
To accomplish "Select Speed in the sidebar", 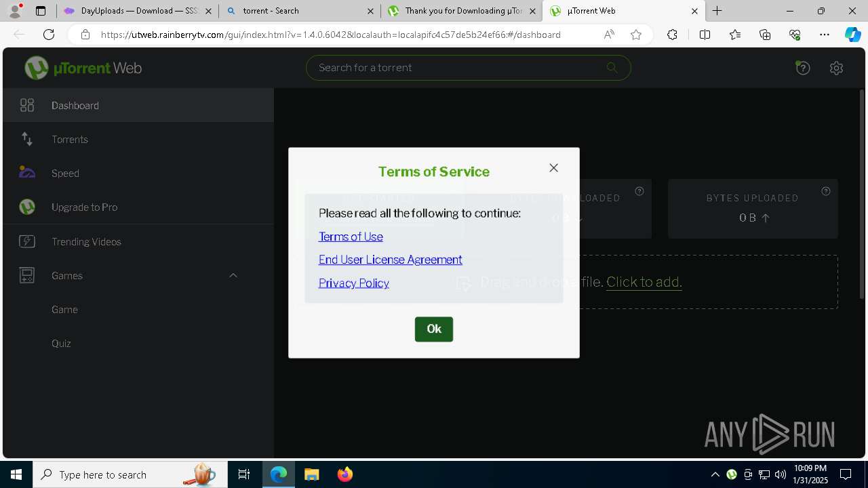I will pos(138,173).
